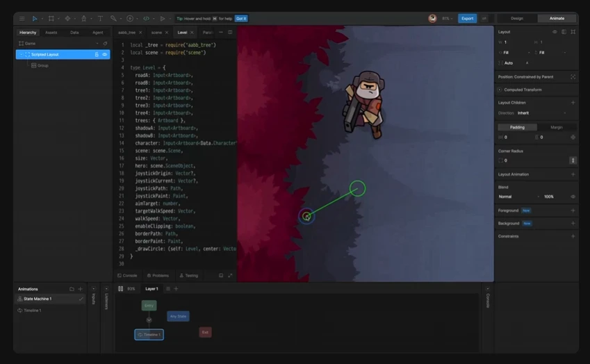
Task: Open the state machine layers list
Action: 167,289
